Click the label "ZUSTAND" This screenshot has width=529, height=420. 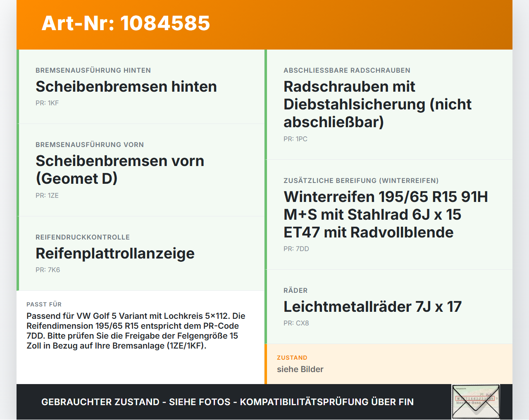point(292,358)
